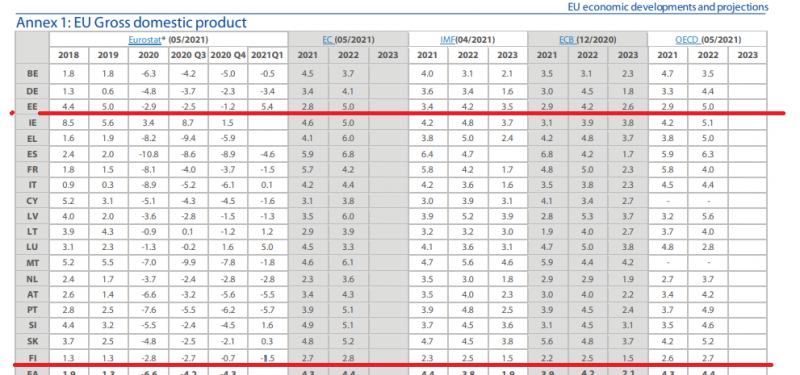Select the DE row label
The height and width of the screenshot is (375, 800).
click(x=32, y=91)
